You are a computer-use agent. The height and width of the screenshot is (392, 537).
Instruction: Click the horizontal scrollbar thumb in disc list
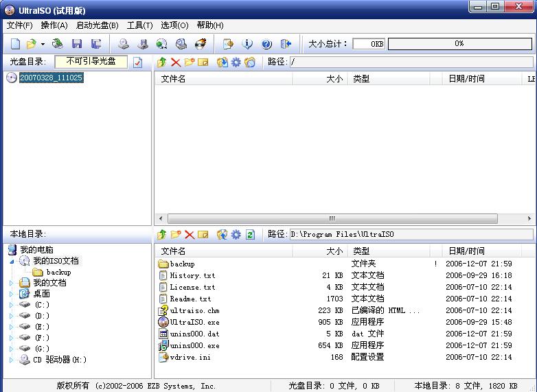(332, 218)
